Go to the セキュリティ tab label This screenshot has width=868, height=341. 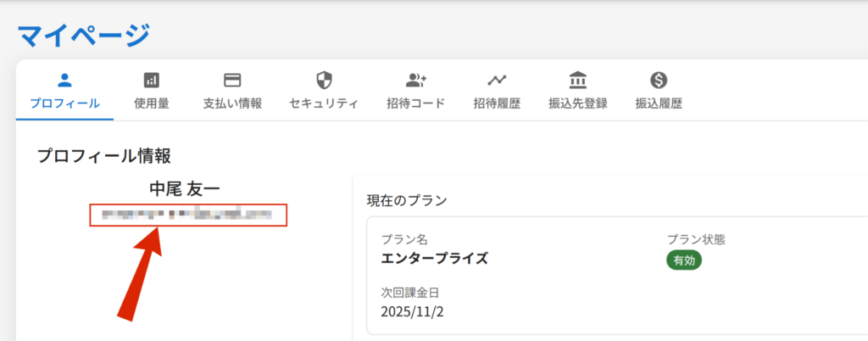pyautogui.click(x=324, y=104)
